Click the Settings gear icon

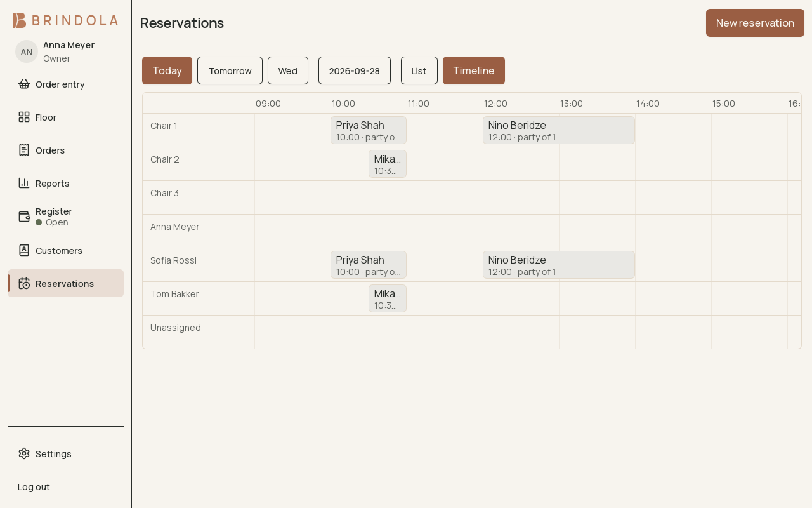point(24,453)
